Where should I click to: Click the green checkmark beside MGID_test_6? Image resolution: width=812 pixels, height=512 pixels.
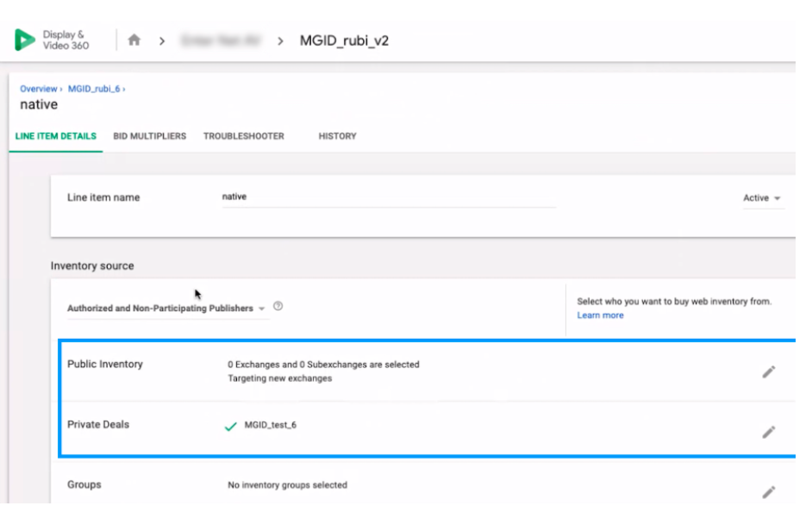230,426
